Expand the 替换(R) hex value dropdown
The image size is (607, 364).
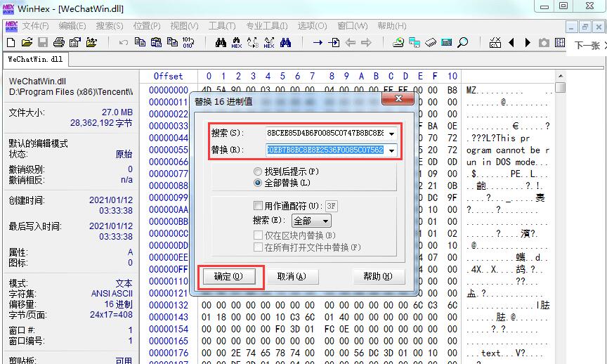[391, 150]
